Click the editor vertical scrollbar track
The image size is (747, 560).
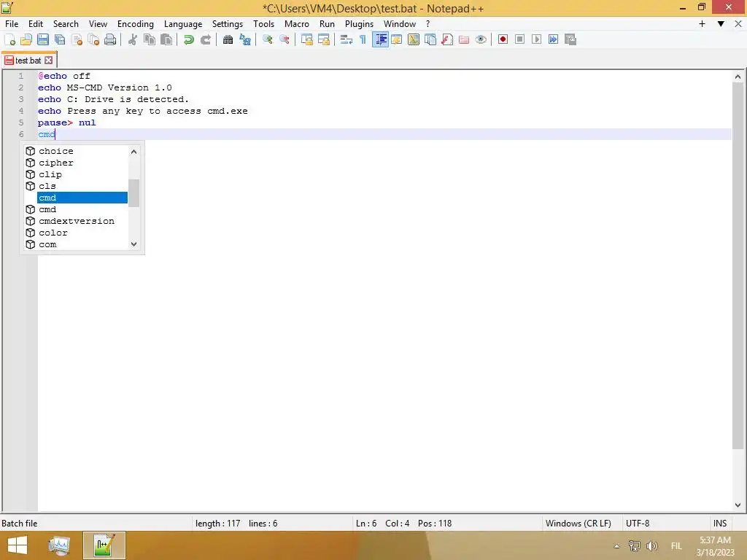(x=738, y=474)
